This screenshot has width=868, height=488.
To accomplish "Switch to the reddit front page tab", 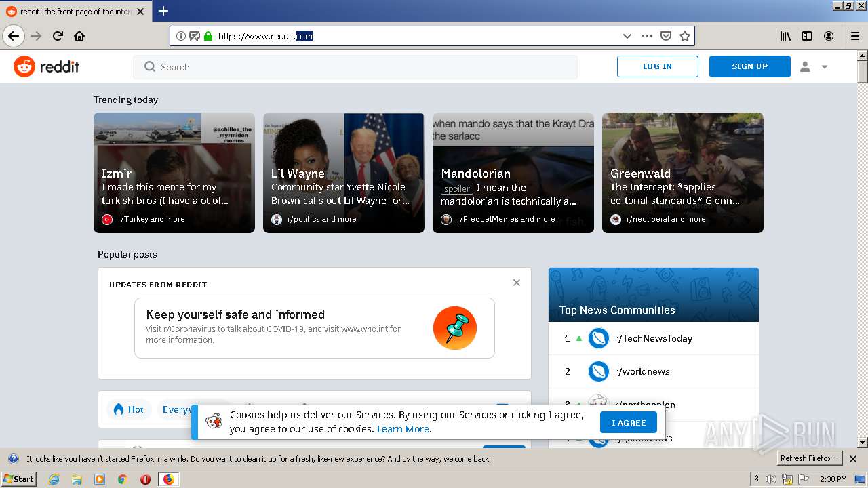I will click(x=75, y=12).
